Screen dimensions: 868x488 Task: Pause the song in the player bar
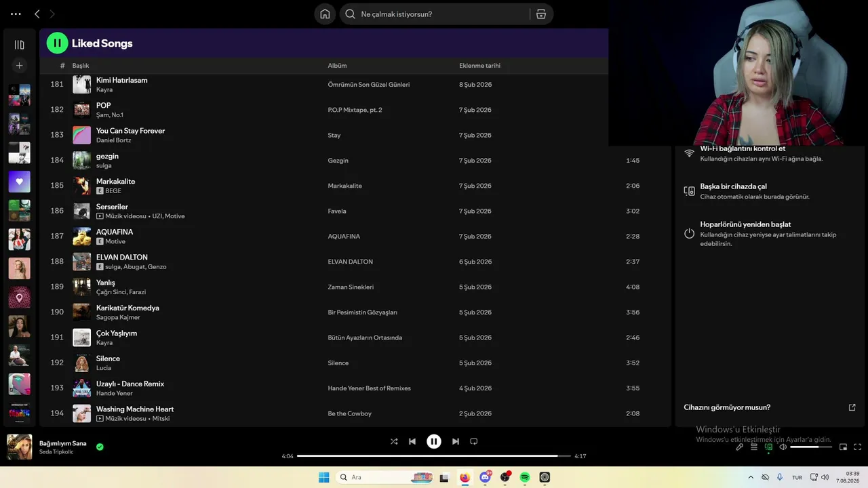pyautogui.click(x=434, y=441)
